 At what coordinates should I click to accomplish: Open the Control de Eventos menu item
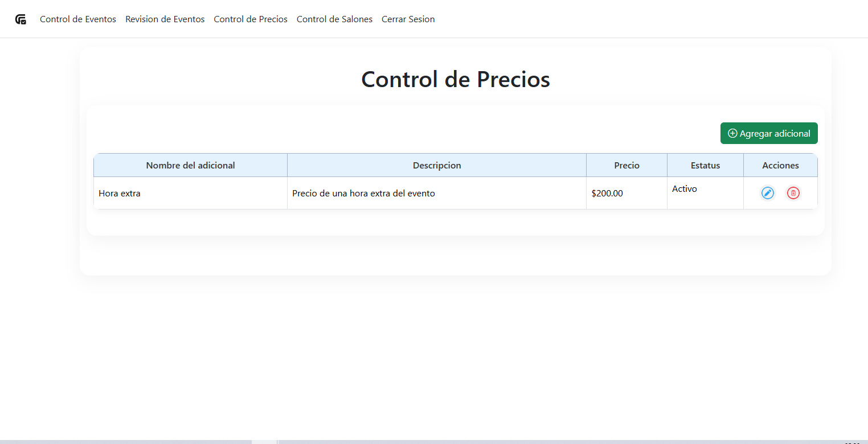tap(78, 19)
